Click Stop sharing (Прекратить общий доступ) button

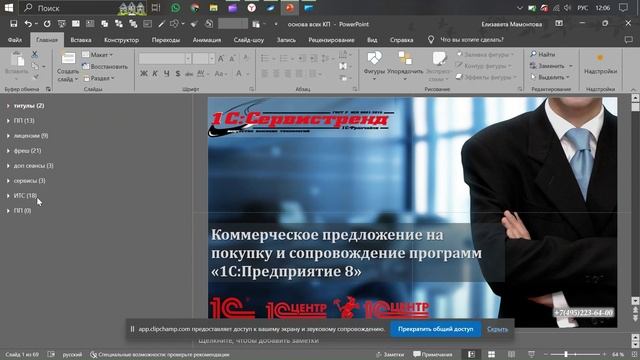click(x=436, y=329)
